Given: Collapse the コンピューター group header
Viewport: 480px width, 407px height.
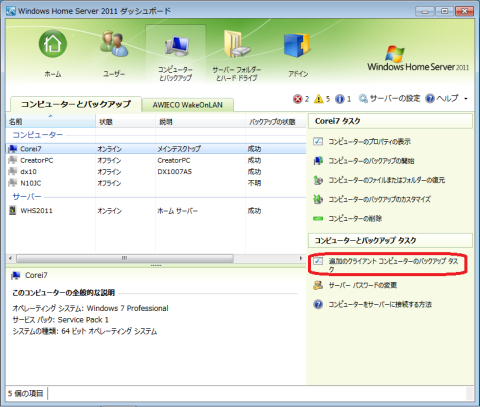Looking at the screenshot, I should (x=38, y=135).
